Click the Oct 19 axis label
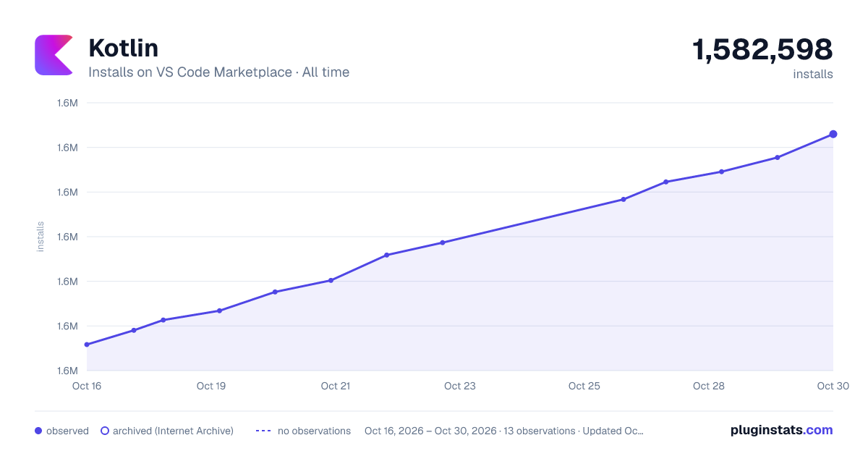The height and width of the screenshot is (456, 868). coord(211,386)
